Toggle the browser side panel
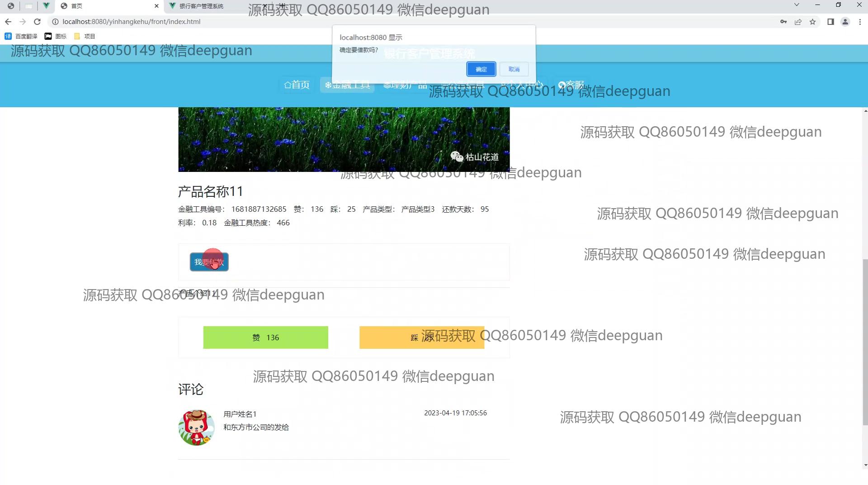The width and height of the screenshot is (868, 485). [x=830, y=22]
